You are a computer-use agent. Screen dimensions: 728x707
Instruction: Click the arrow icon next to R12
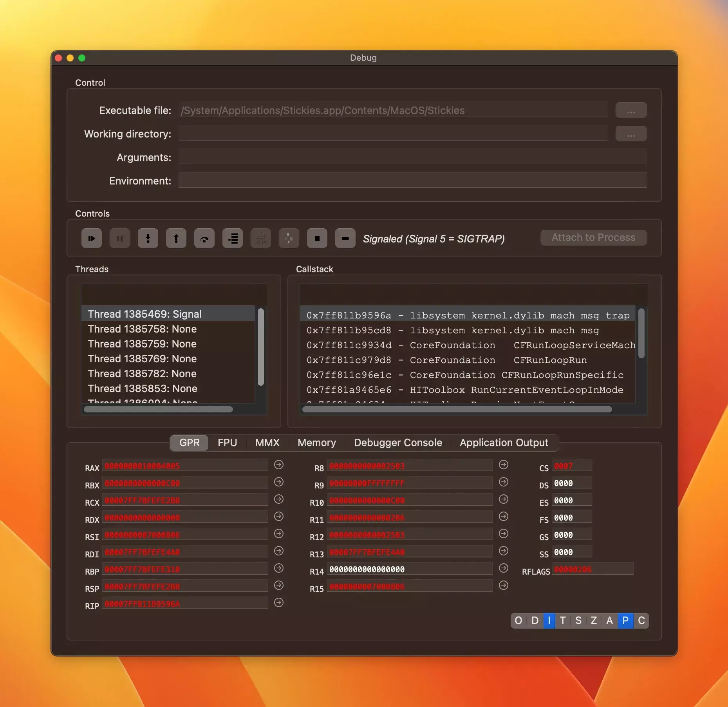tap(504, 534)
